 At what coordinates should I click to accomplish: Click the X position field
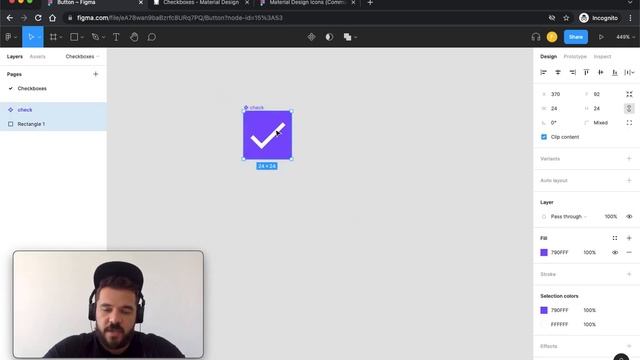[559, 94]
